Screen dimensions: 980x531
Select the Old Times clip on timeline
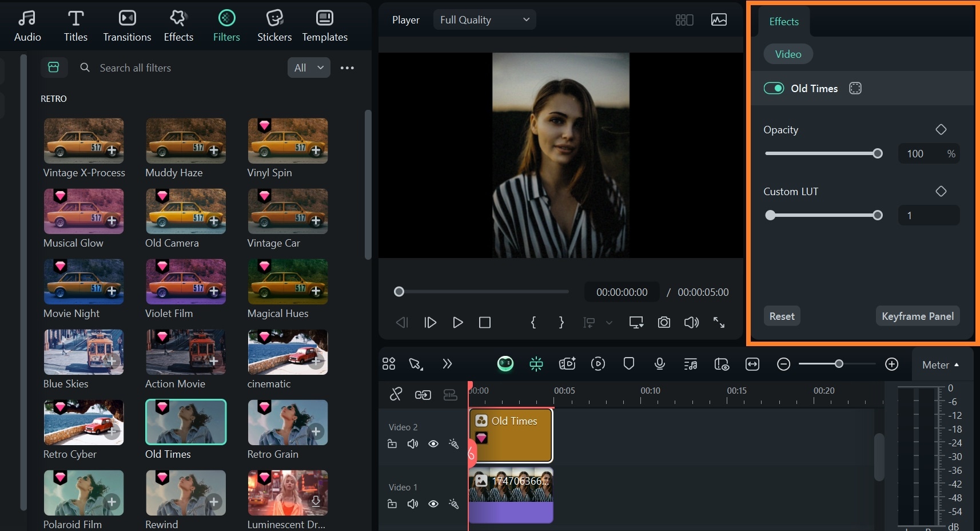(x=511, y=435)
